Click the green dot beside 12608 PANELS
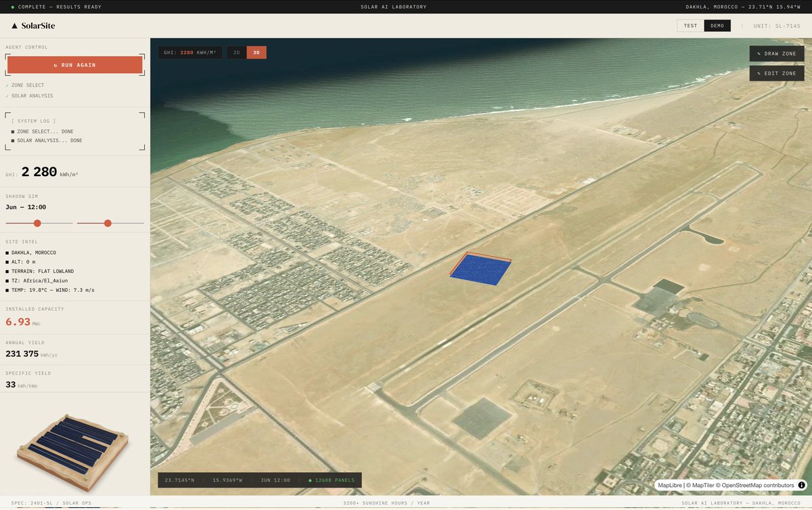Screen dimensions: 812x510 (x=310, y=480)
